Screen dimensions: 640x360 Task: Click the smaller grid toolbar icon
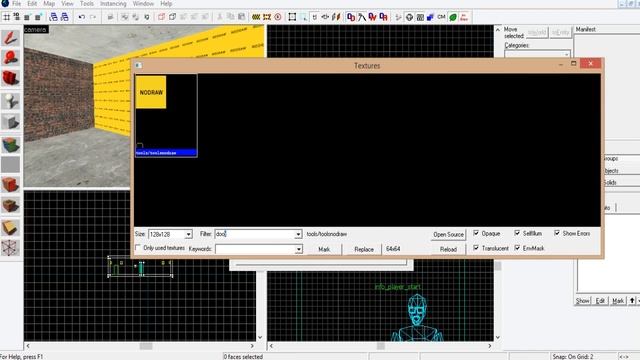click(27, 17)
